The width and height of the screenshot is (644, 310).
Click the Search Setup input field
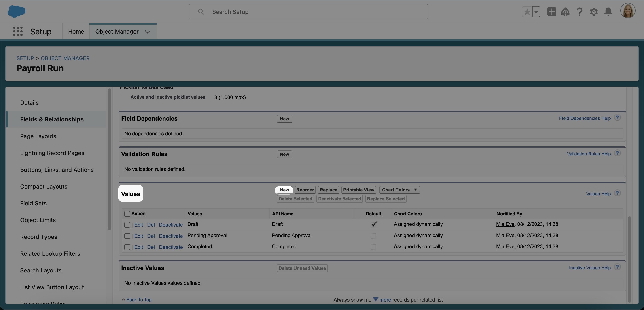[308, 12]
